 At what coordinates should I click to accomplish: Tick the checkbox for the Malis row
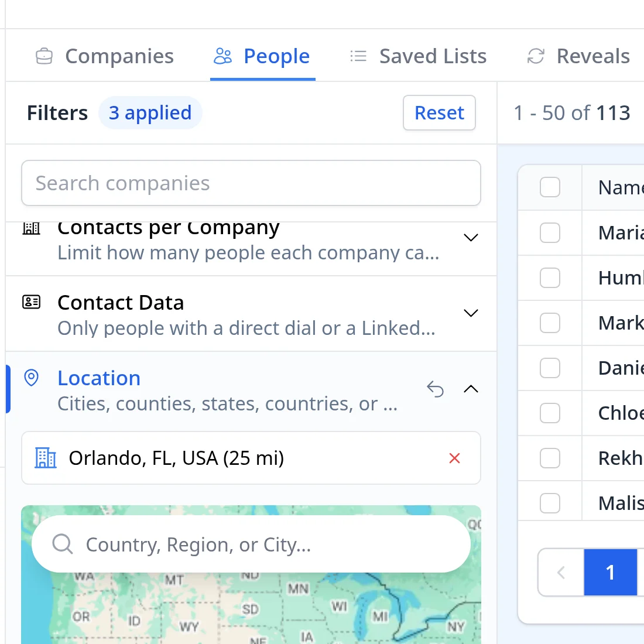[550, 503]
